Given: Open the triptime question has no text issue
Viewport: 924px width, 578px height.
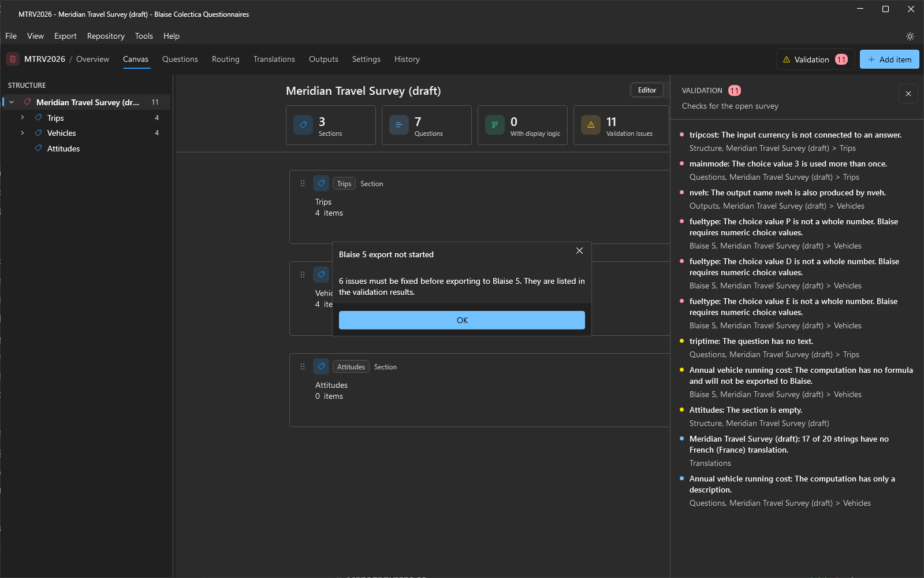Looking at the screenshot, I should (797, 347).
